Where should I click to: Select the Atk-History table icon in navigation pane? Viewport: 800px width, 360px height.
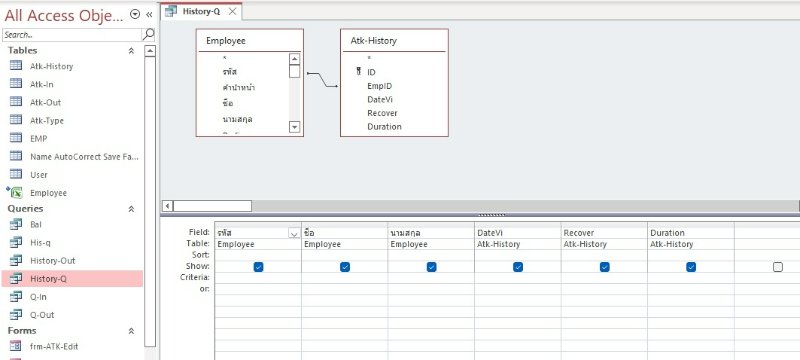pyautogui.click(x=16, y=65)
